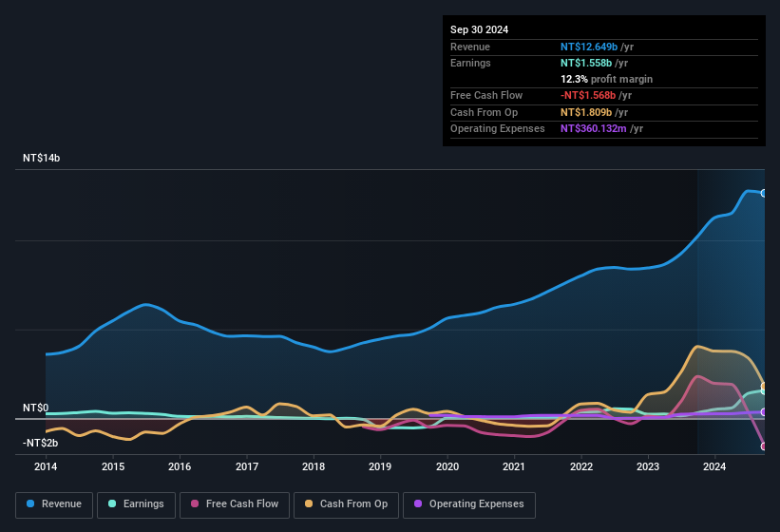Screen dimensions: 780x532
Task: Select the 2015 x-axis label
Action: [x=113, y=466]
